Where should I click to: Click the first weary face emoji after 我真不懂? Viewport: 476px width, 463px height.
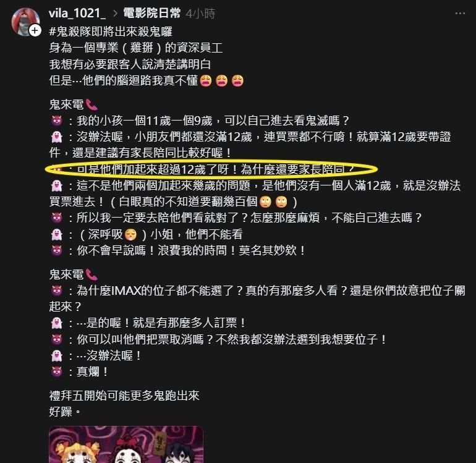[206, 81]
